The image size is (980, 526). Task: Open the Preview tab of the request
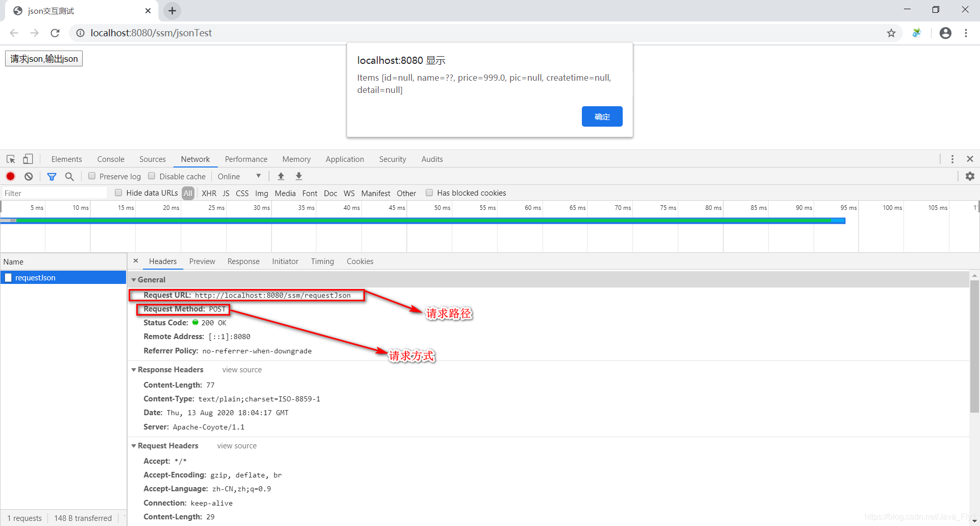pyautogui.click(x=202, y=261)
